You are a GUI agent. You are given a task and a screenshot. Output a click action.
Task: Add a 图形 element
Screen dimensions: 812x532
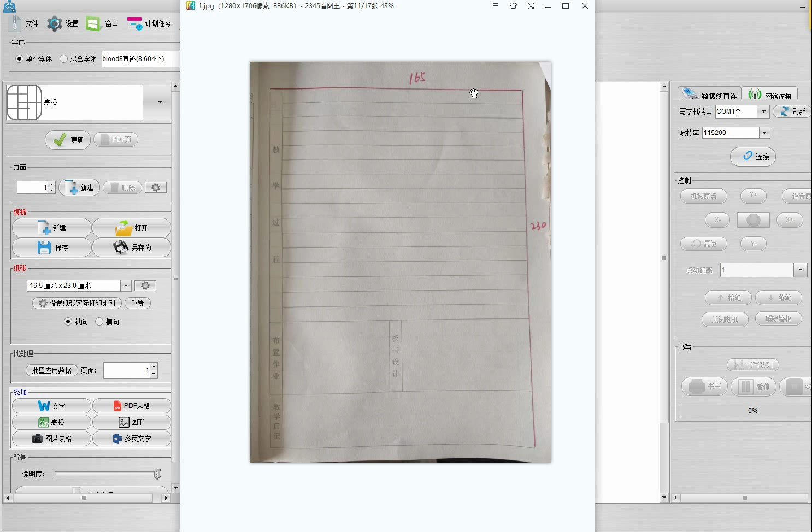[x=132, y=422]
